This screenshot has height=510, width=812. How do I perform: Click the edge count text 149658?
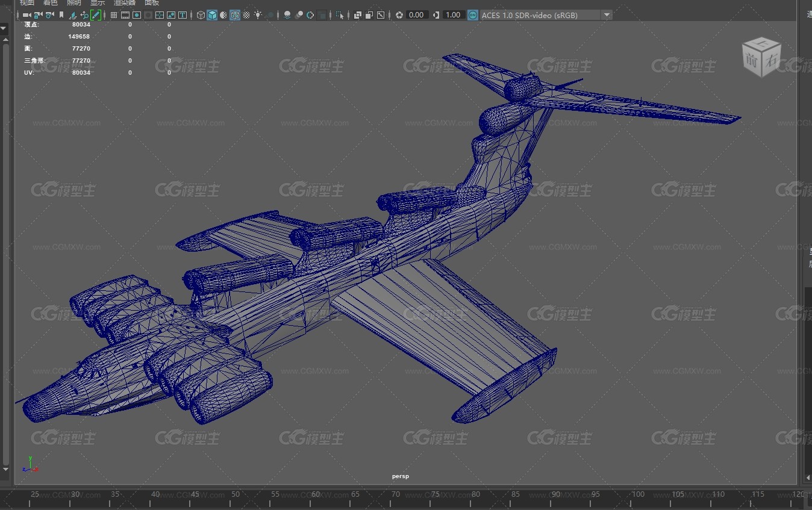79,37
